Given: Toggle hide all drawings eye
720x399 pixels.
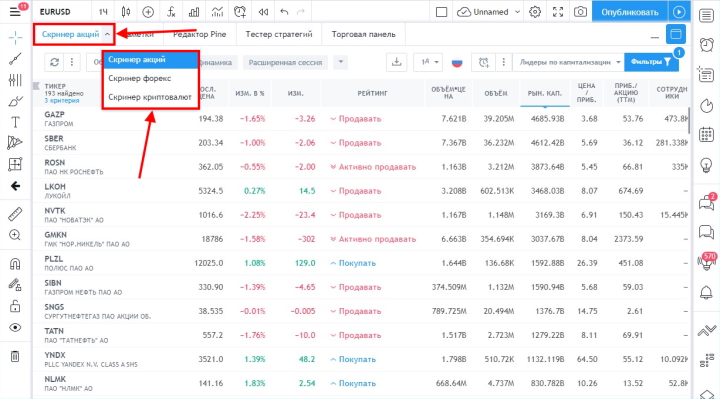Looking at the screenshot, I should 15,327.
